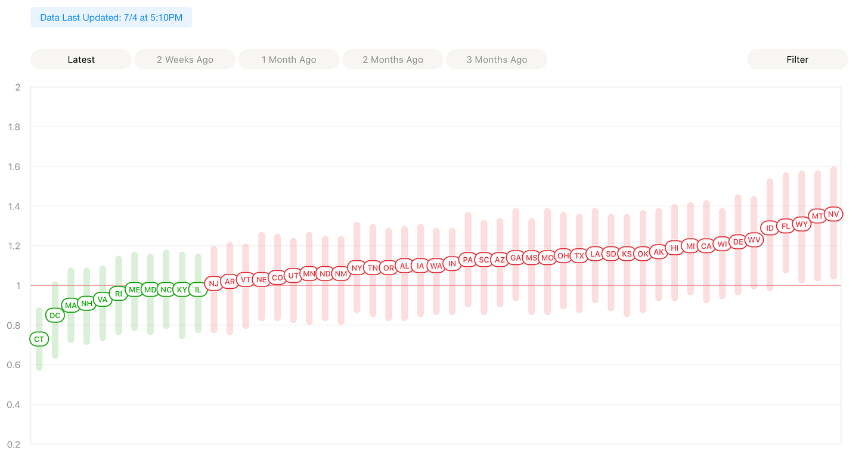
Task: Click the Data Last Updated badge
Action: coord(111,17)
